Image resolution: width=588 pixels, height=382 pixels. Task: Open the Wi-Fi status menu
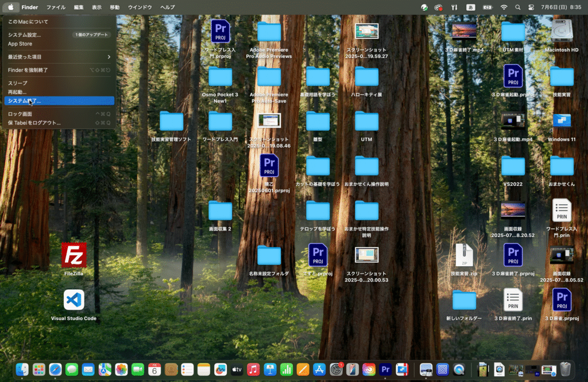pos(504,7)
